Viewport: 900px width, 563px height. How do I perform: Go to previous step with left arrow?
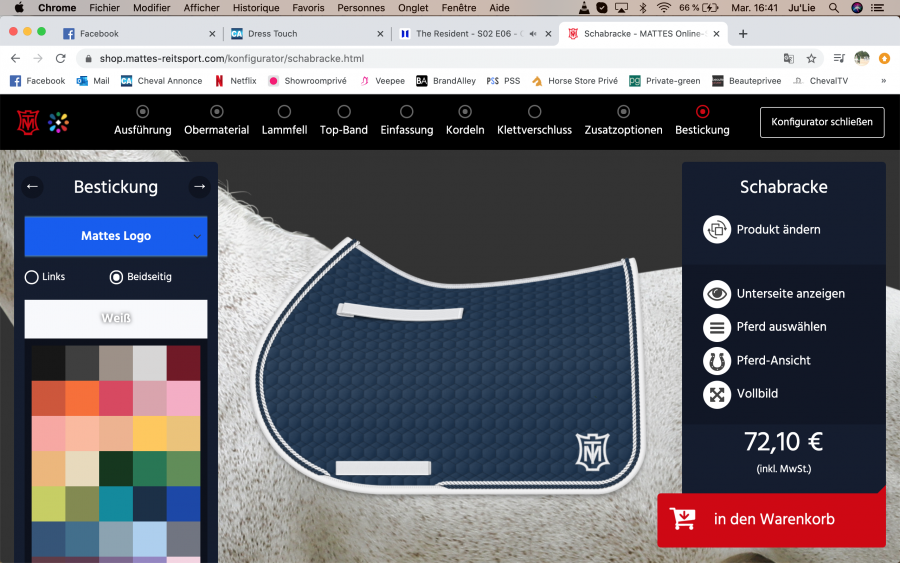click(33, 186)
